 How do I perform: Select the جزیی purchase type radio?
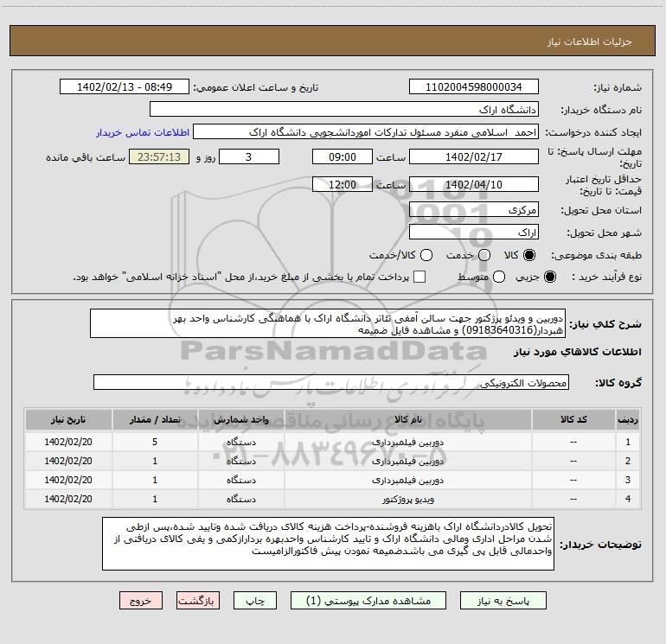click(x=550, y=277)
